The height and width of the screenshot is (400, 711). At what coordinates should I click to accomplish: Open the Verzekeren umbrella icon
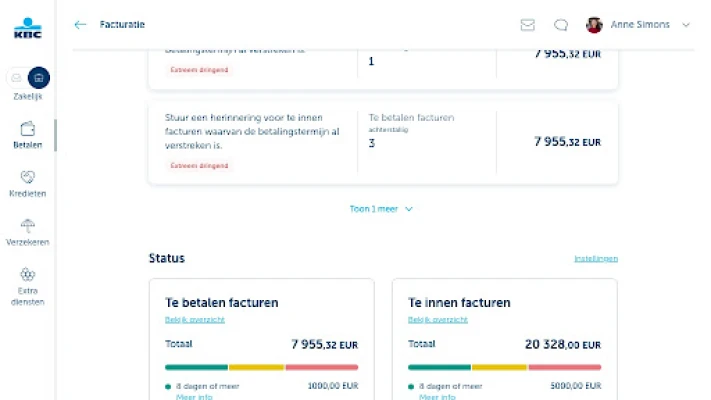(28, 226)
